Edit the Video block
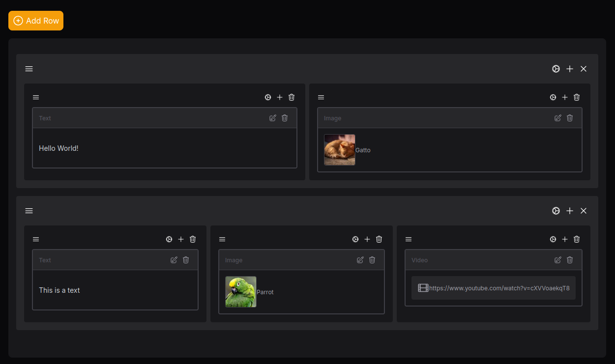This screenshot has height=364, width=615. [x=558, y=260]
